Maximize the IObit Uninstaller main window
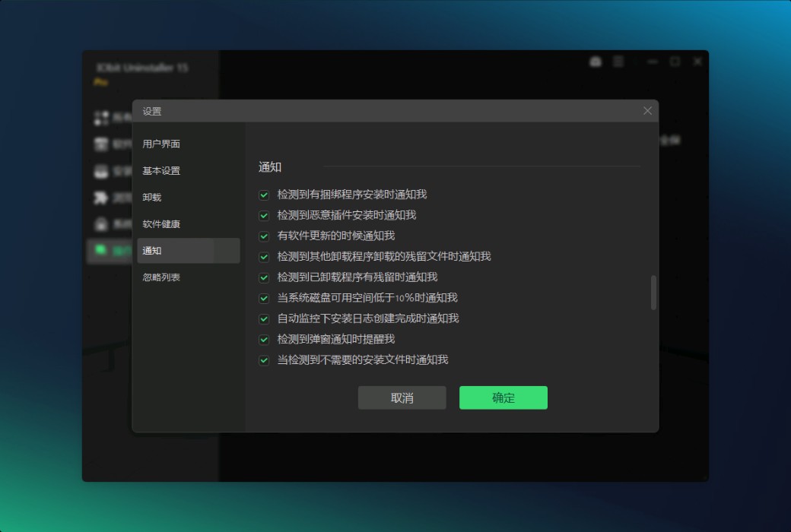Image resolution: width=791 pixels, height=532 pixels. coord(675,62)
